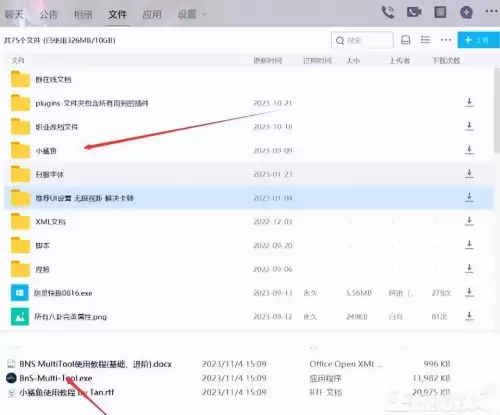The image size is (500, 415).
Task: Expand the 设置 tab dropdown arrow
Action: tap(203, 15)
